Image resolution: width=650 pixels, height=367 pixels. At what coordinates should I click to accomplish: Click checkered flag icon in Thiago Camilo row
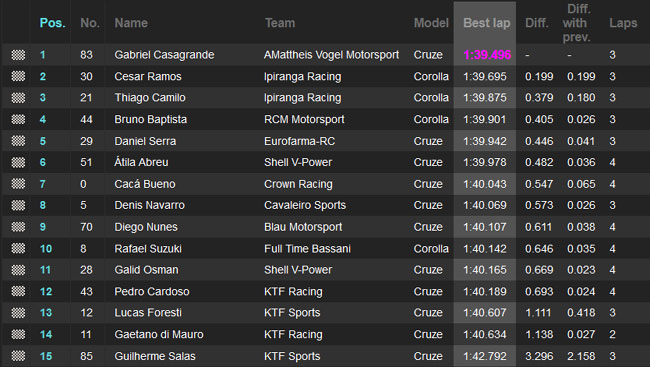pos(18,98)
